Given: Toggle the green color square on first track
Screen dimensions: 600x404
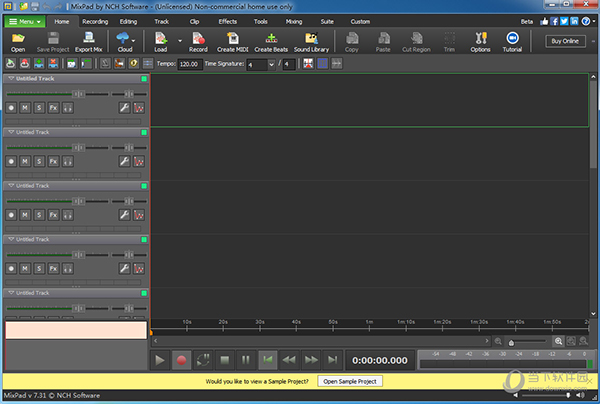Looking at the screenshot, I should [144, 79].
